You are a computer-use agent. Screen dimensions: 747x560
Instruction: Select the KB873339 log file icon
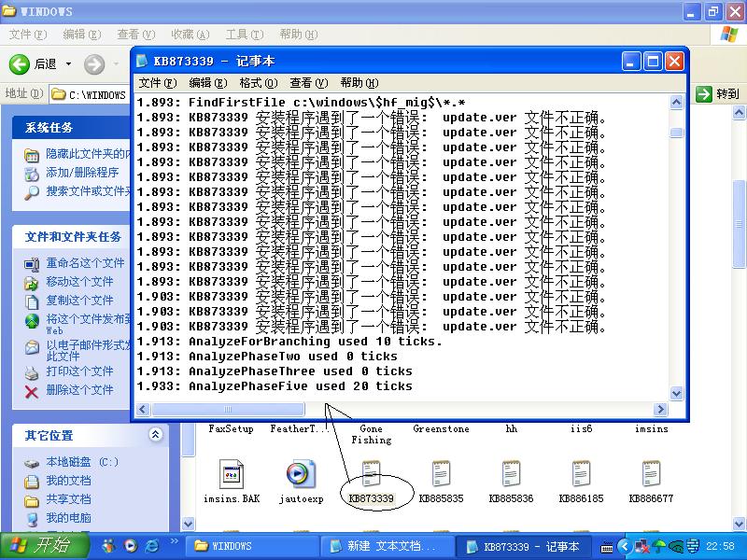tap(371, 474)
